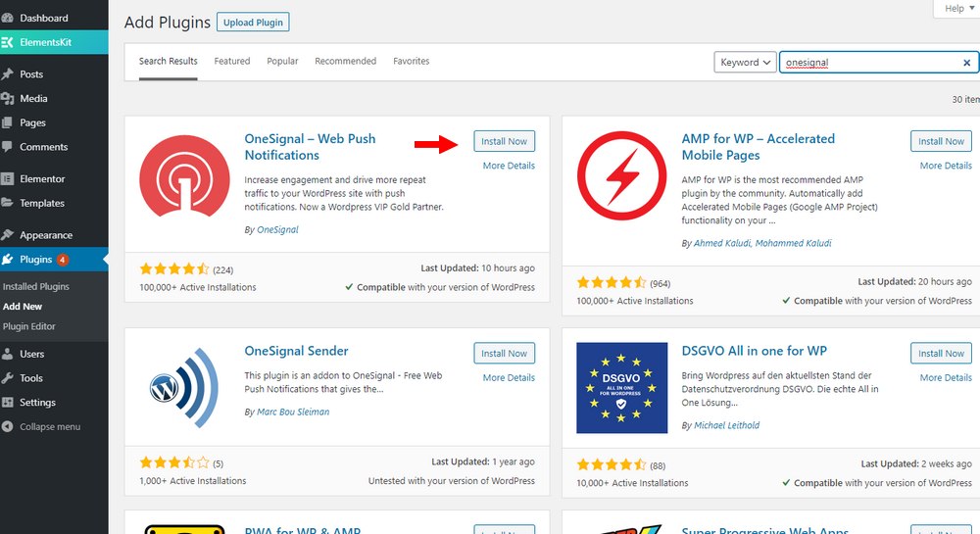Click the Appearance paintbrush icon

pyautogui.click(x=8, y=235)
